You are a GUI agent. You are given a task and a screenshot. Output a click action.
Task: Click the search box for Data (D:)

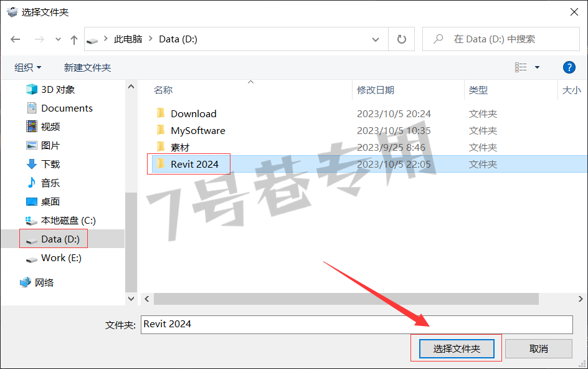pyautogui.click(x=501, y=39)
